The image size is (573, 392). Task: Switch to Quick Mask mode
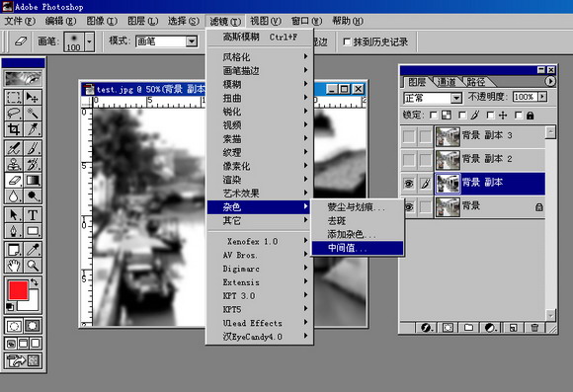(x=33, y=326)
